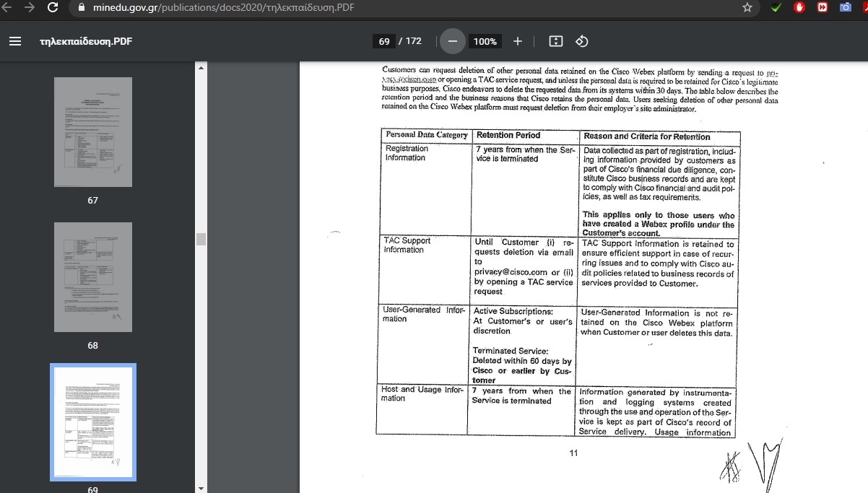Reload the browser page
The image size is (868, 493).
click(x=53, y=8)
